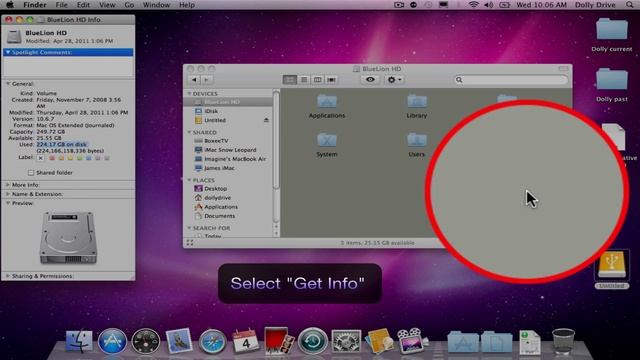This screenshot has height=360, width=640.
Task: Open the View menu
Action: pos(107,5)
